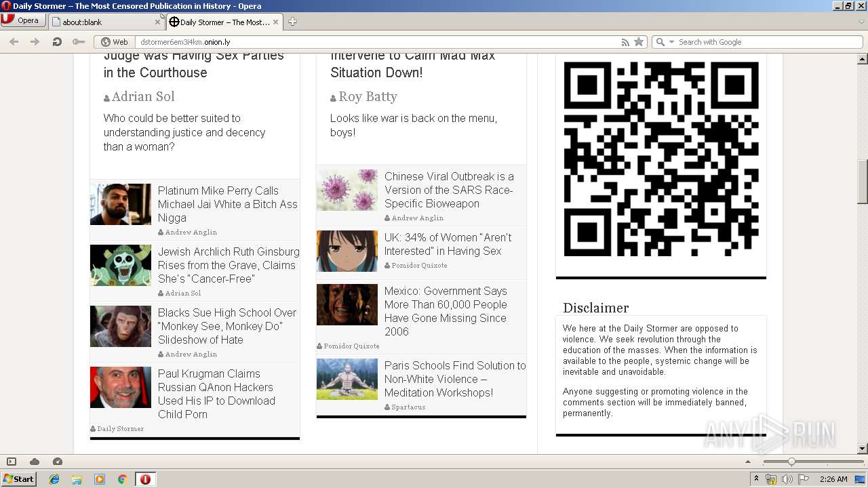The image size is (868, 488).
Task: Launch Internet Explorer from taskbar
Action: (x=54, y=479)
